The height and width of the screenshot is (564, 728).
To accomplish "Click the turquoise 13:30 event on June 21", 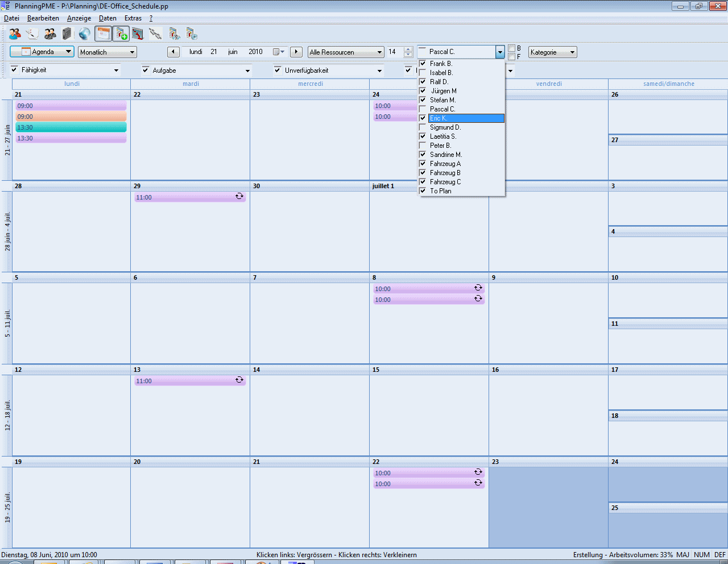I will point(71,127).
